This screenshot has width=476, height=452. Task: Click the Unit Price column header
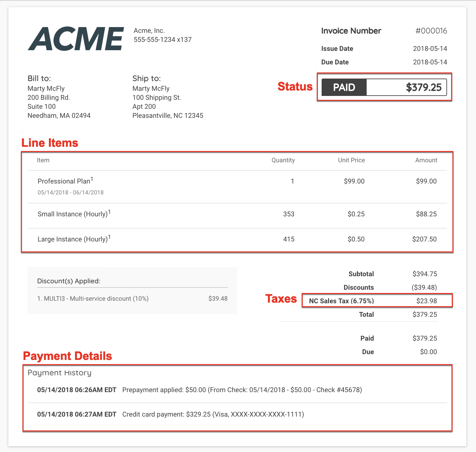(351, 160)
